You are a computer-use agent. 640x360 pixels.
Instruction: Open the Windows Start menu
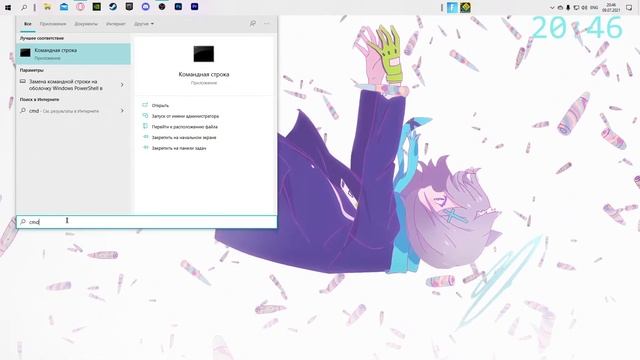[8, 7]
